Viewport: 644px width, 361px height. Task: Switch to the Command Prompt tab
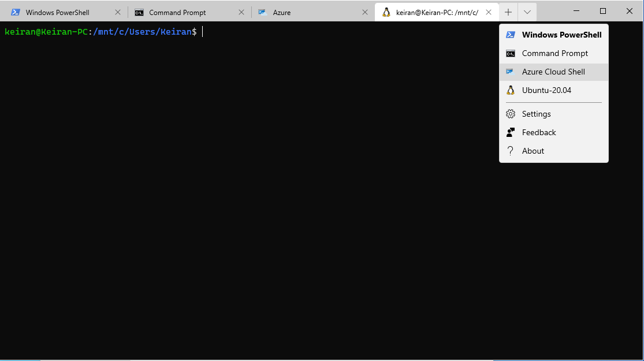tap(189, 12)
